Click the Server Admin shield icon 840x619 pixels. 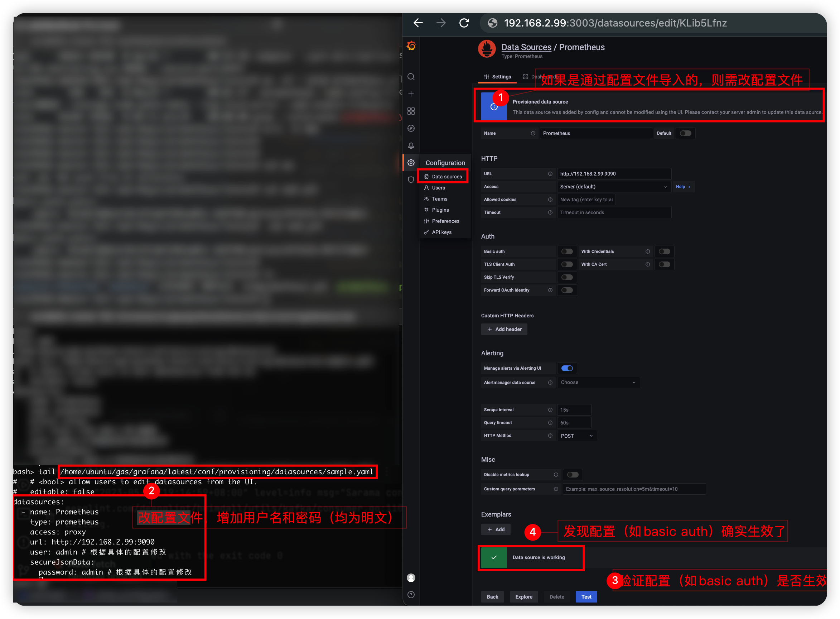411,180
